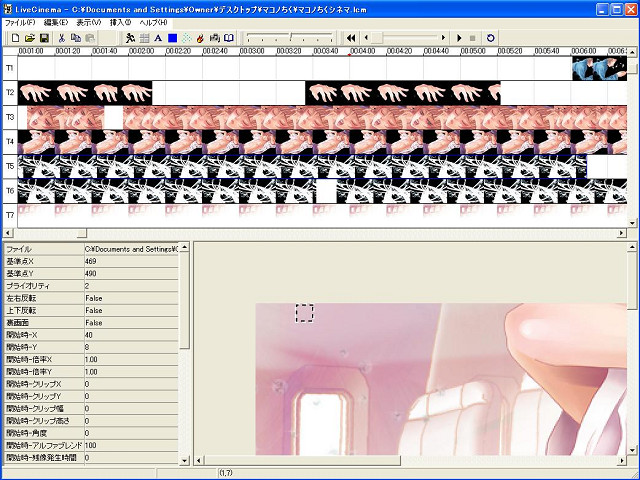
Task: Click the preview pane horizontal scrollbar right arrow
Action: pyautogui.click(x=622, y=460)
